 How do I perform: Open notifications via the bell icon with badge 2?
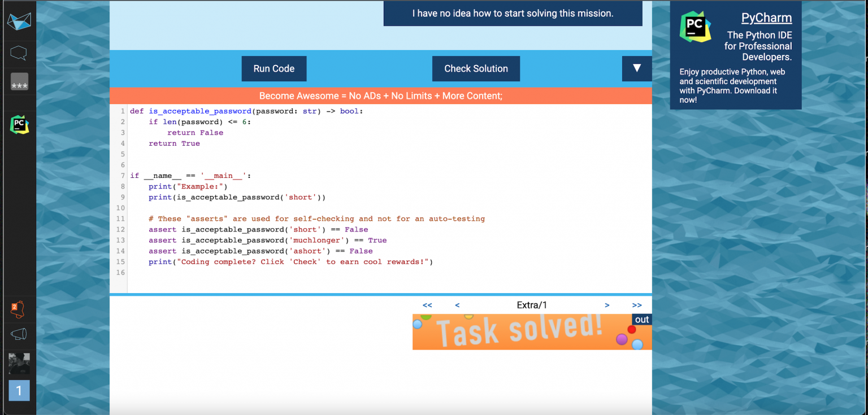pyautogui.click(x=19, y=309)
